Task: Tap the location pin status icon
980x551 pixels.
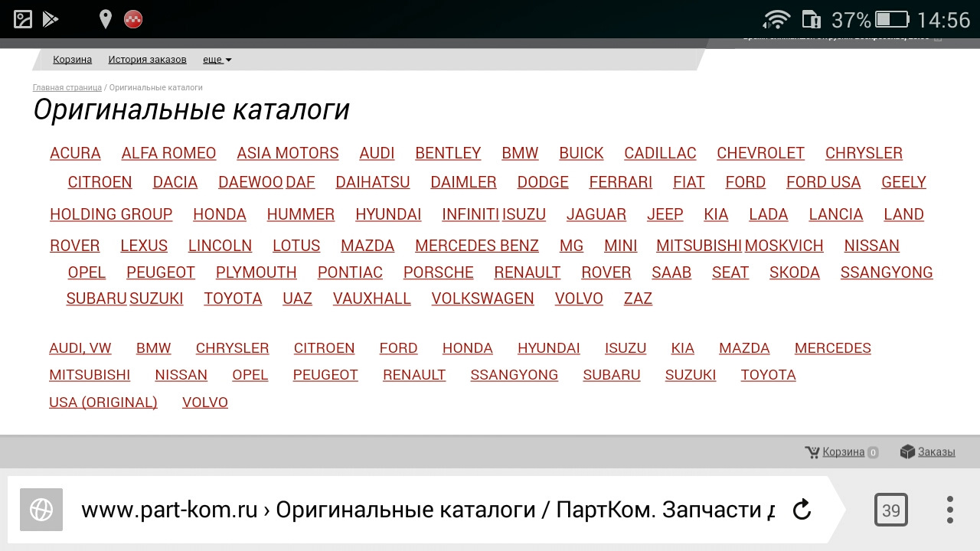Action: click(x=106, y=19)
